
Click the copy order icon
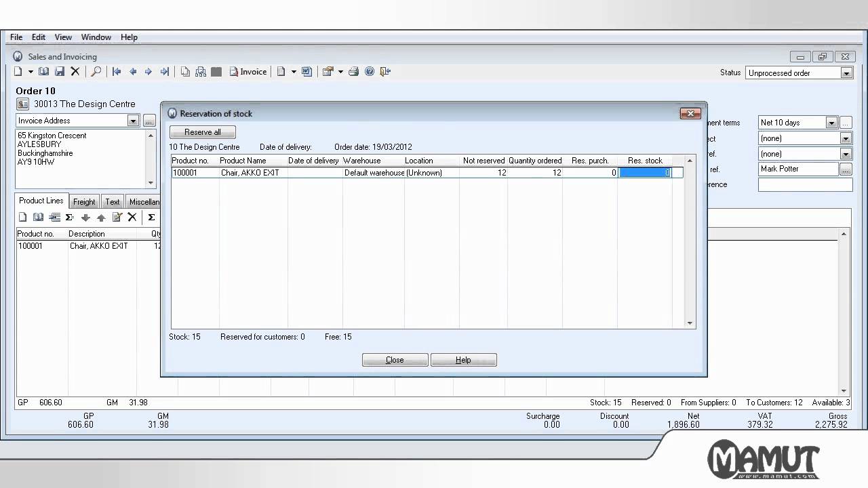pos(185,71)
